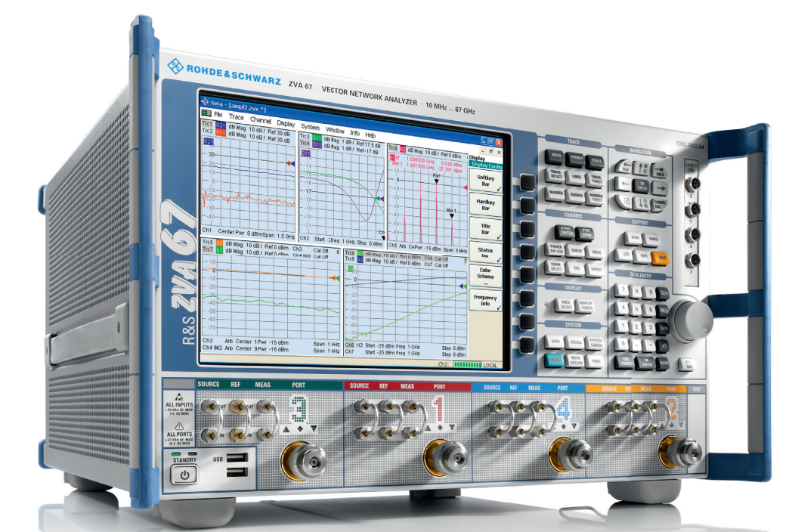The image size is (792, 532).
Task: Select the Trc1 S21 trace label
Action: tap(214, 124)
